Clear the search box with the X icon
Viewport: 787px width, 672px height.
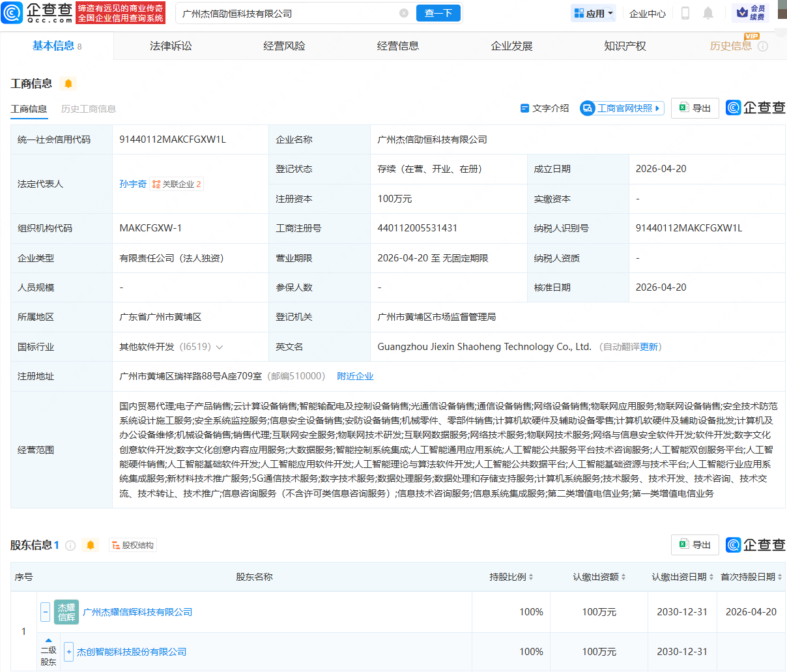404,13
